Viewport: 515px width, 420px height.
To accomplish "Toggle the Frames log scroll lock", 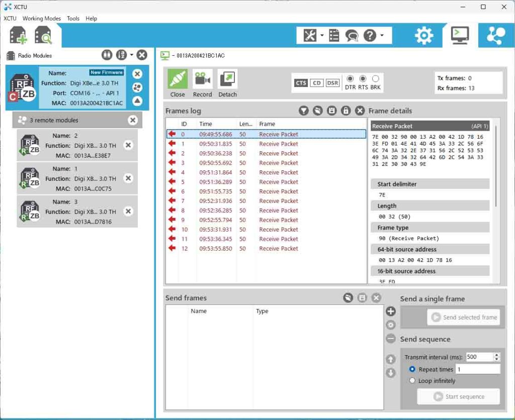I will (346, 111).
